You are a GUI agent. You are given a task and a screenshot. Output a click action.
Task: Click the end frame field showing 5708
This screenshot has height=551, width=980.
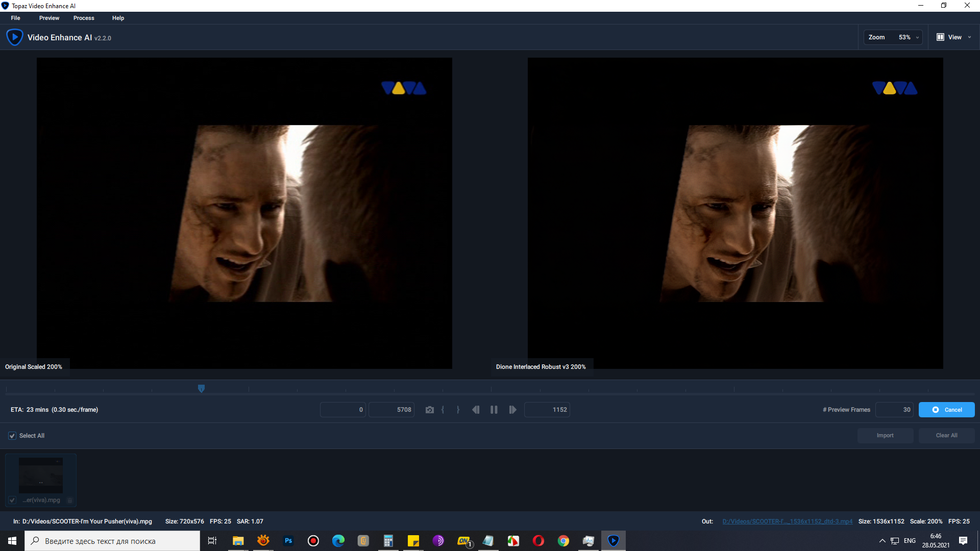[x=391, y=410]
